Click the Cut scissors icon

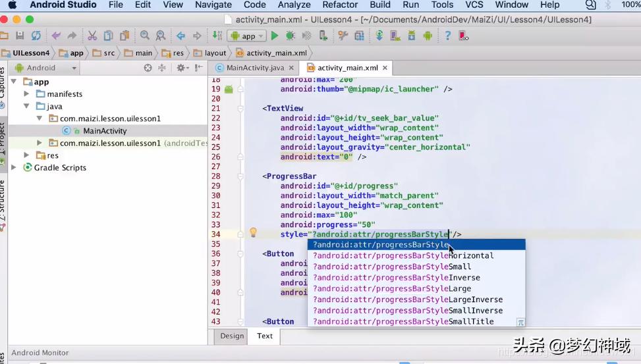click(92, 36)
